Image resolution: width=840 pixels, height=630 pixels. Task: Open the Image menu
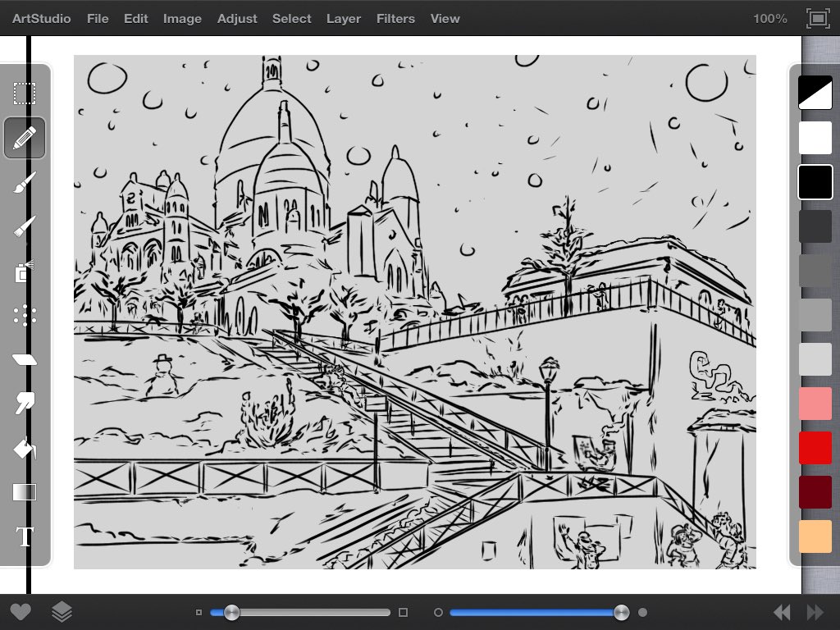[182, 19]
